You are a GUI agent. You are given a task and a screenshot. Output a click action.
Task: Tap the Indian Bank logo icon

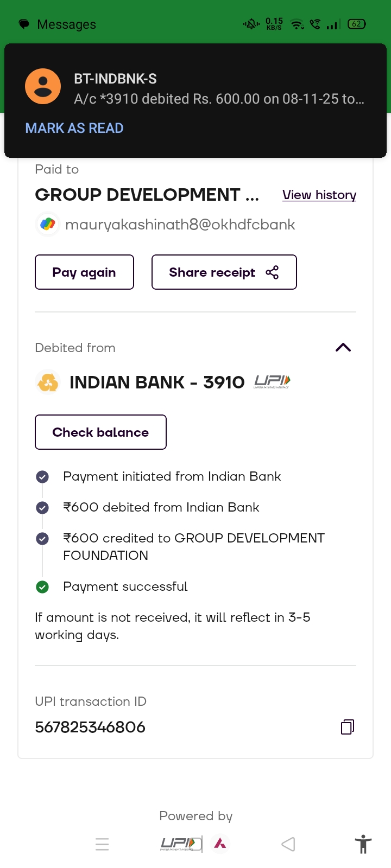point(48,382)
